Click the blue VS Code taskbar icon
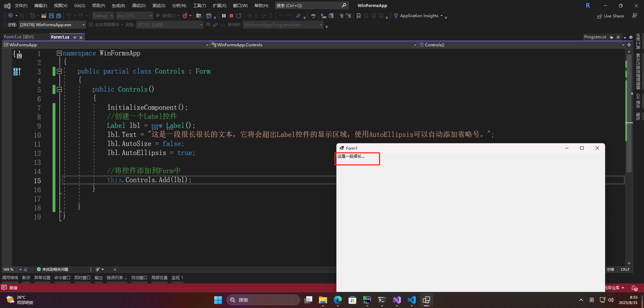The image size is (644, 308). pos(412,300)
